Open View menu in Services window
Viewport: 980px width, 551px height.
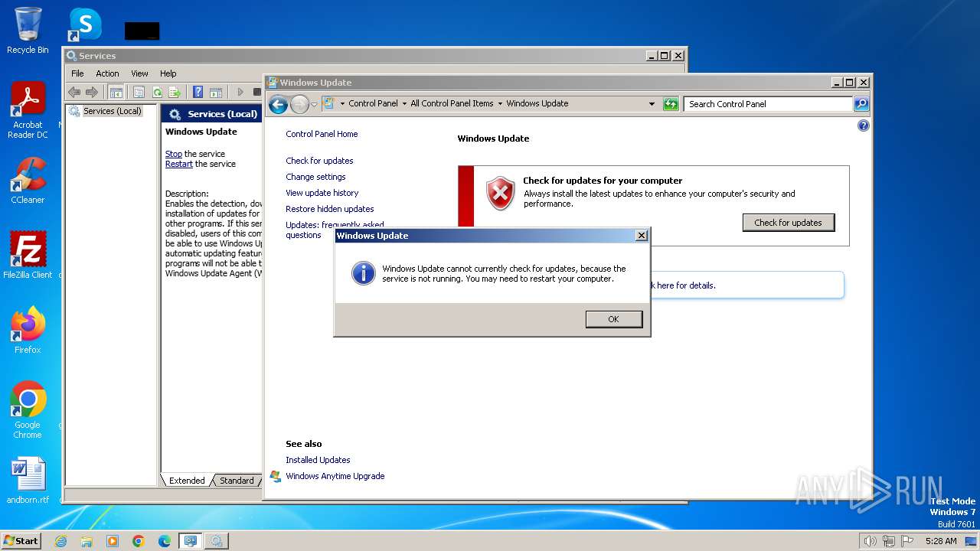[139, 73]
